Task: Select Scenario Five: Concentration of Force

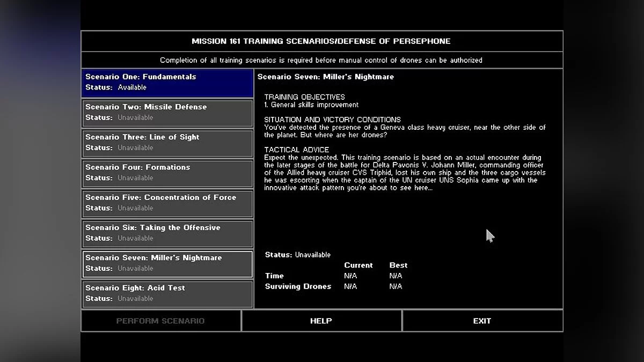Action: tap(167, 203)
